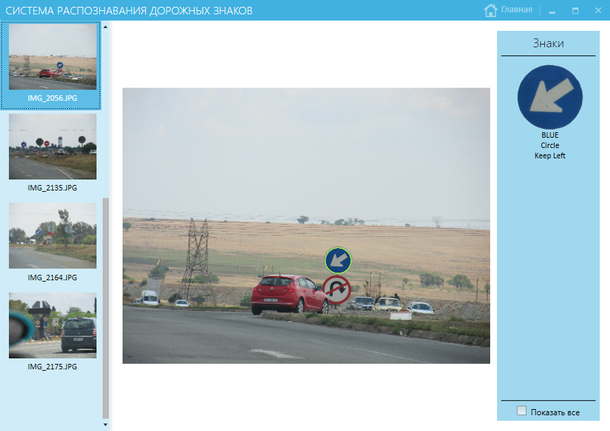This screenshot has width=610, height=431.
Task: Click the title СИСТЕМА РАСПОЗНАВАНИЯ ДОРОЖНЫХ ЗНАКОВ
Action: (129, 11)
